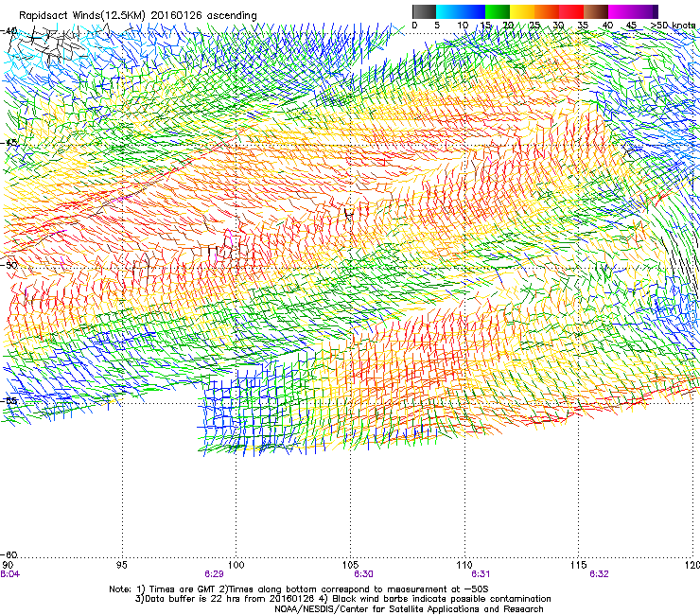Click the gray 0–5 knots legend segment

coord(424,11)
